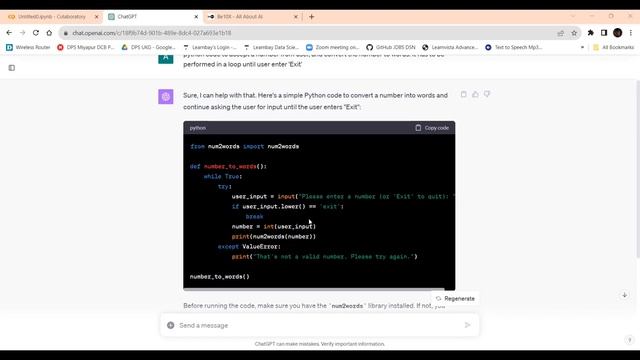Click the ChatGPT logo avatar
This screenshot has width=640, height=360.
(166, 97)
